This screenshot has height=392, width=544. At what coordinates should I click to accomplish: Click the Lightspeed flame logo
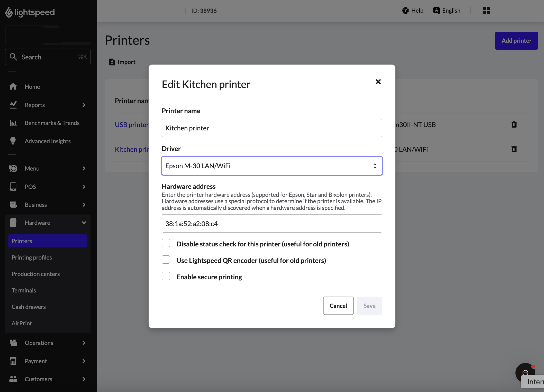(x=9, y=12)
